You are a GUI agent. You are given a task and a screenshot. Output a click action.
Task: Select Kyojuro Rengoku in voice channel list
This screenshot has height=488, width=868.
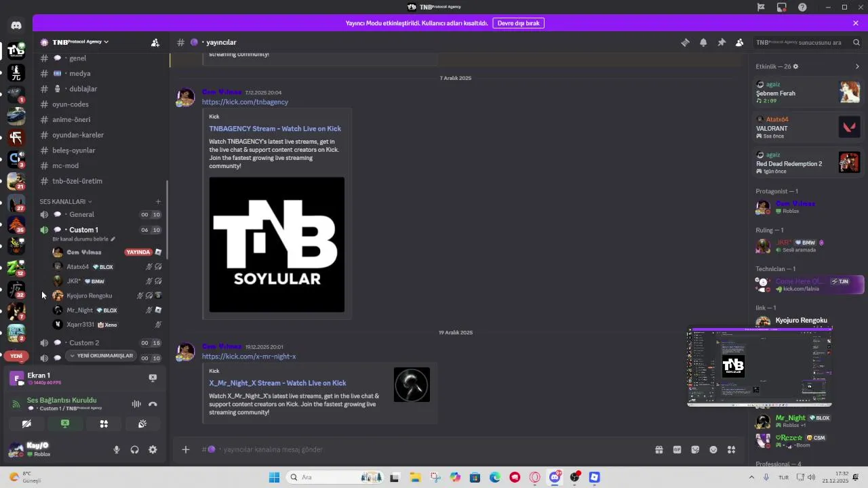107,296
